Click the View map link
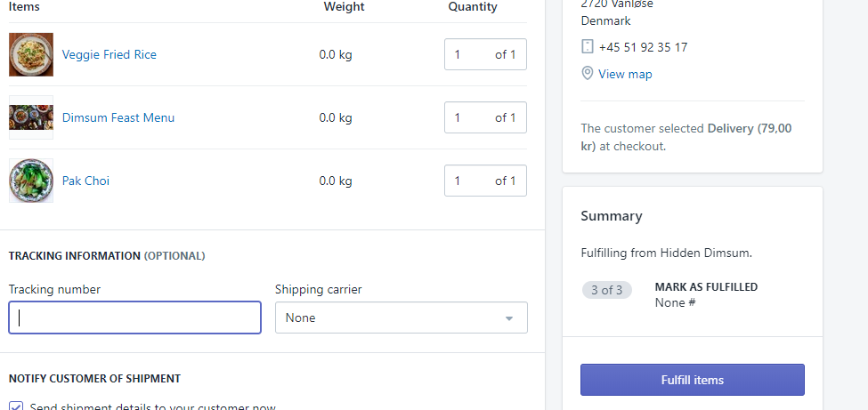Viewport: 868px width, 410px height. (x=625, y=74)
